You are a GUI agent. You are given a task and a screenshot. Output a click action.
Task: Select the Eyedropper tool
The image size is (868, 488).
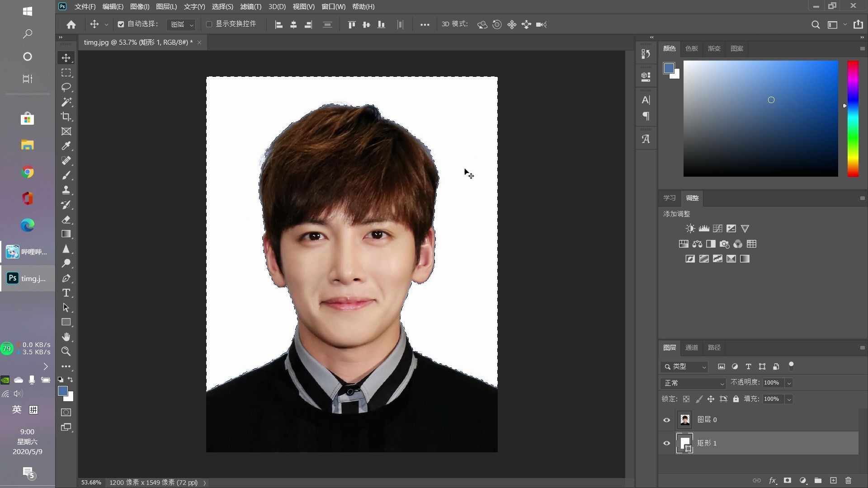click(x=66, y=146)
